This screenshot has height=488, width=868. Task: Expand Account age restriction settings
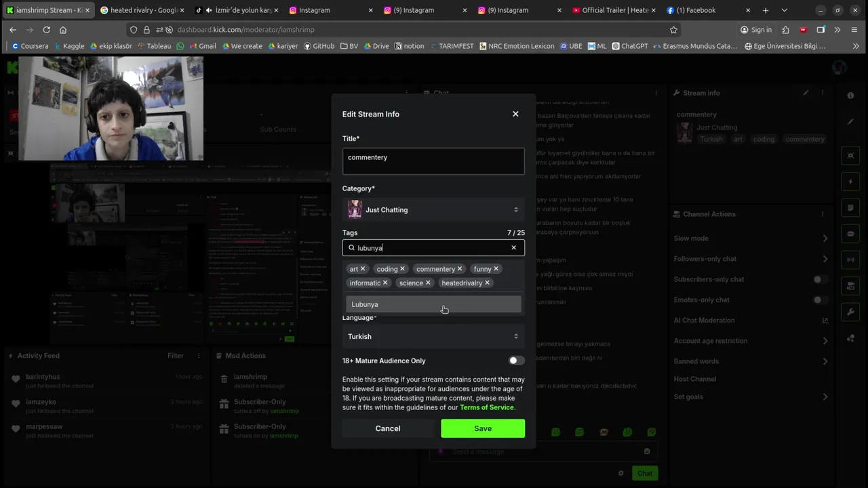pos(751,341)
